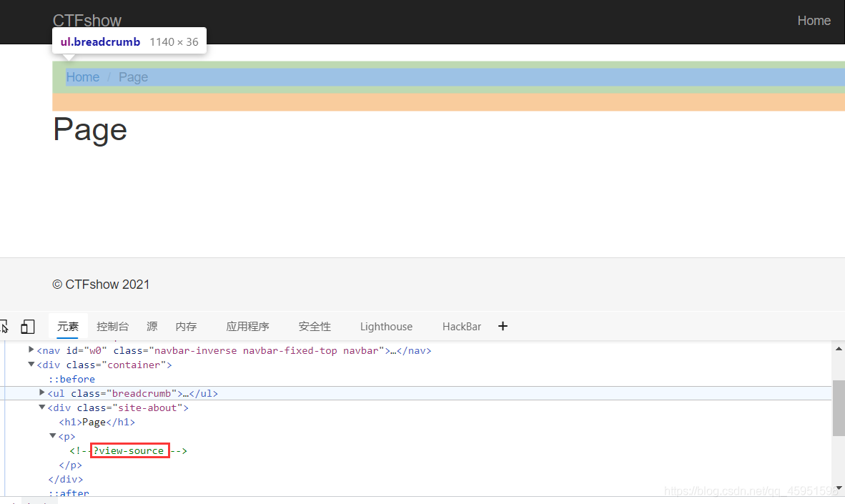Image resolution: width=845 pixels, height=504 pixels.
Task: Collapse the div class="site-about" node
Action: click(42, 407)
